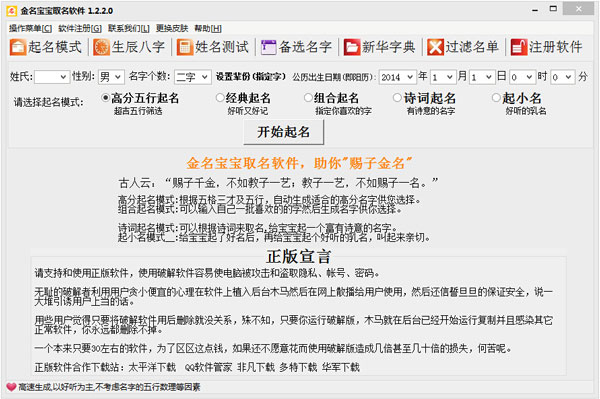
Task: Click the orange 金名宝宝取名软件 headline
Action: pyautogui.click(x=299, y=163)
